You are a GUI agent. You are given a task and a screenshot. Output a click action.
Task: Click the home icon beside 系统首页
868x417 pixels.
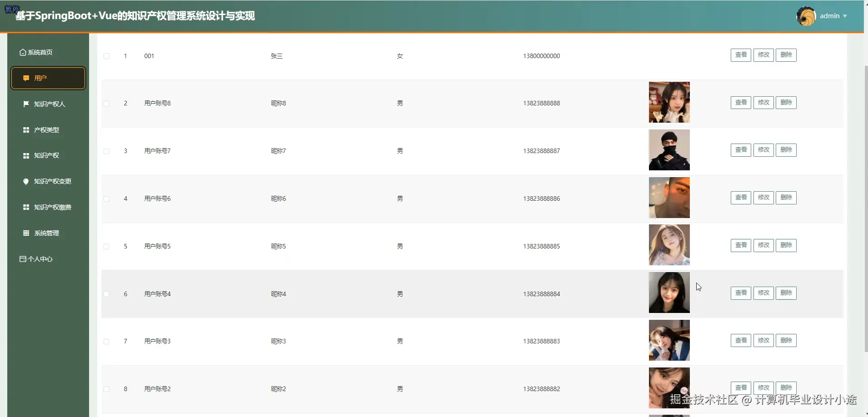pyautogui.click(x=23, y=52)
